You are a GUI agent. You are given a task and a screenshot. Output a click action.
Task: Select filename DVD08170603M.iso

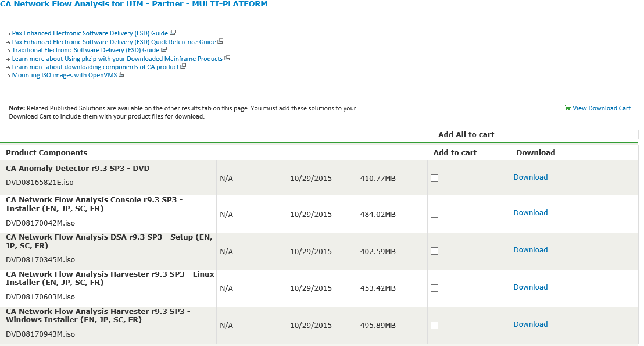tap(40, 297)
